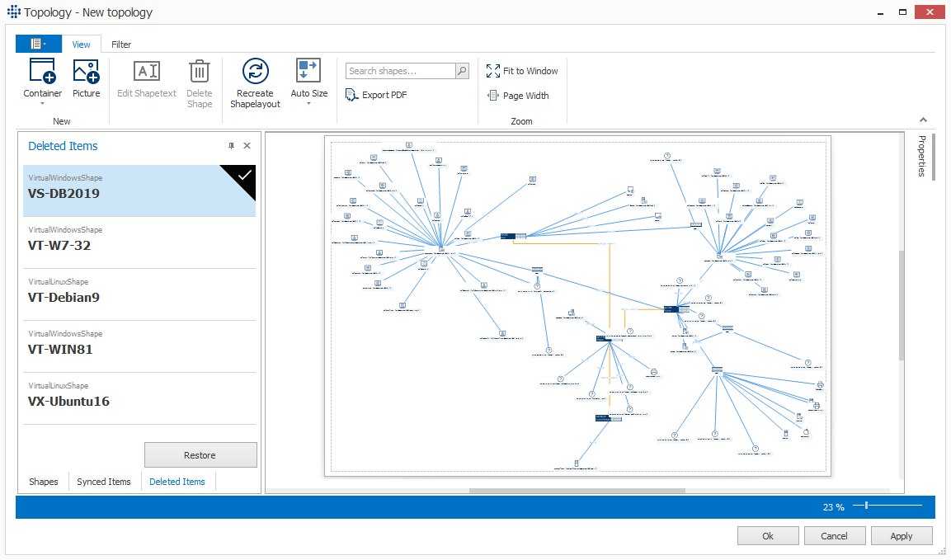Click the Auto Size icon
Screen dimensions: 951x560
point(308,70)
